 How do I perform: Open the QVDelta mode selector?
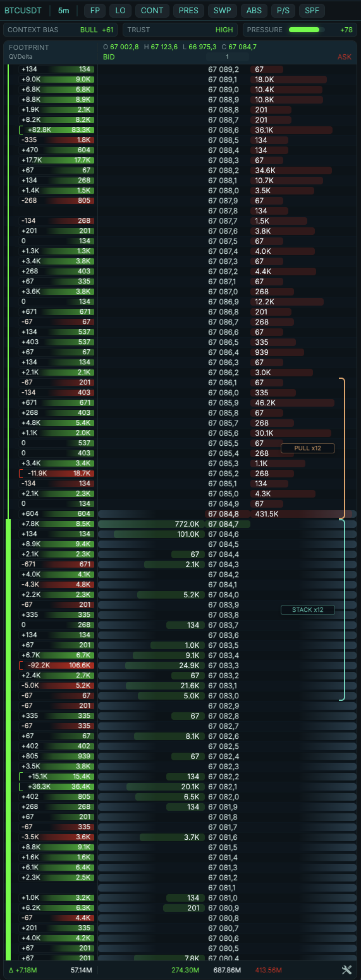[x=21, y=57]
